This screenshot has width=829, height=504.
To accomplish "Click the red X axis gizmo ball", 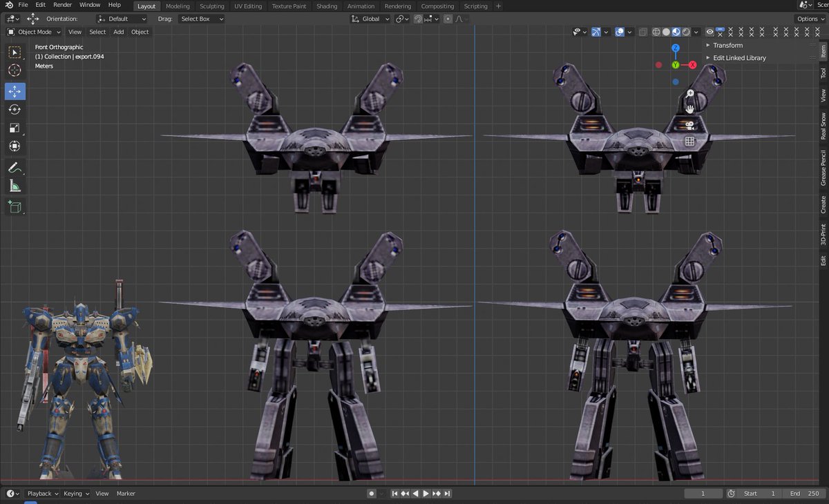I will [x=692, y=65].
